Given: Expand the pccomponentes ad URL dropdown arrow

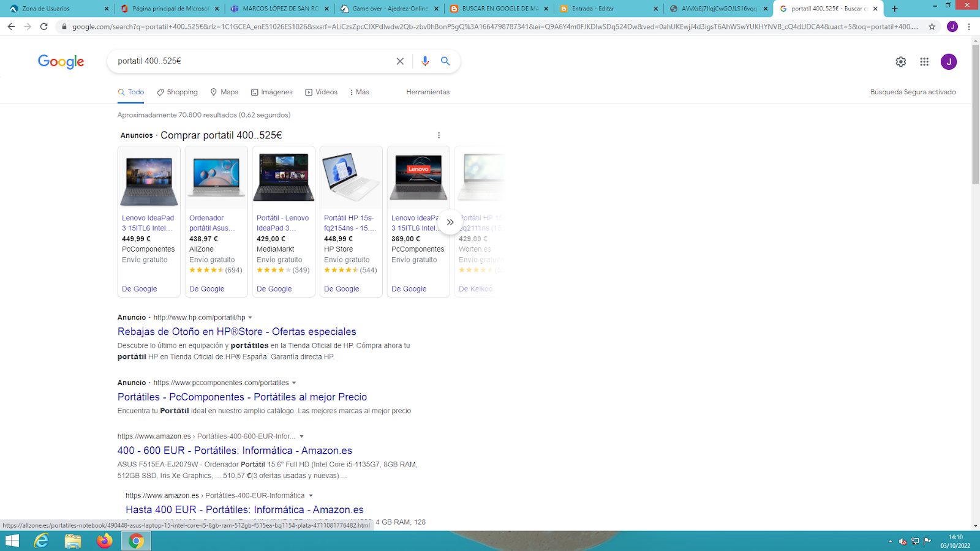Looking at the screenshot, I should coord(294,383).
